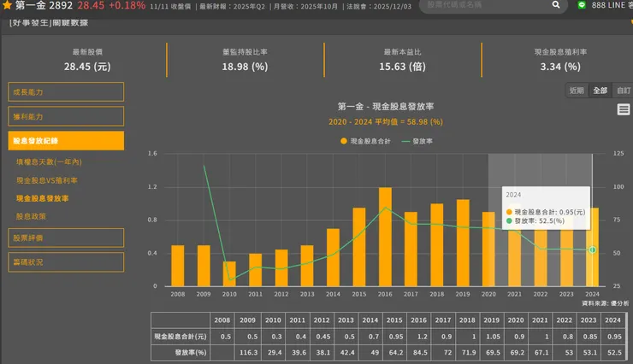Viewport: 633px width, 364px height.
Task: Expand the 股票評價 section
Action: pos(66,238)
